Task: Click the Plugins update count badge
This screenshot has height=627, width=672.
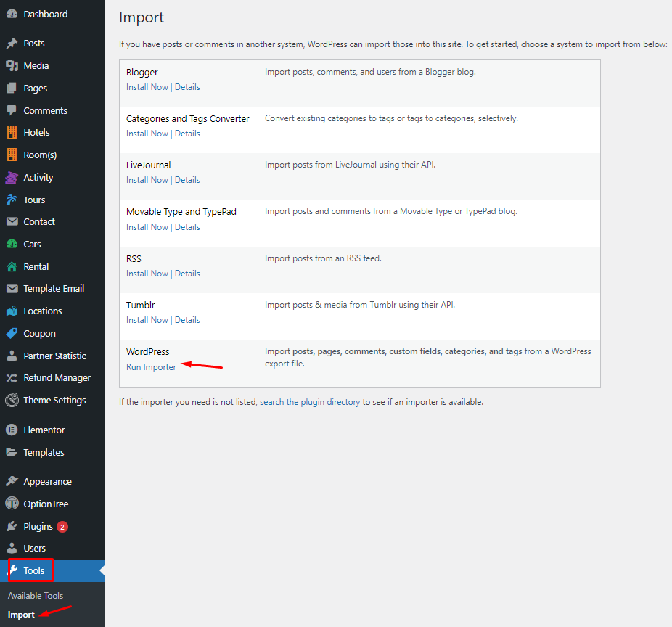Action: (62, 527)
